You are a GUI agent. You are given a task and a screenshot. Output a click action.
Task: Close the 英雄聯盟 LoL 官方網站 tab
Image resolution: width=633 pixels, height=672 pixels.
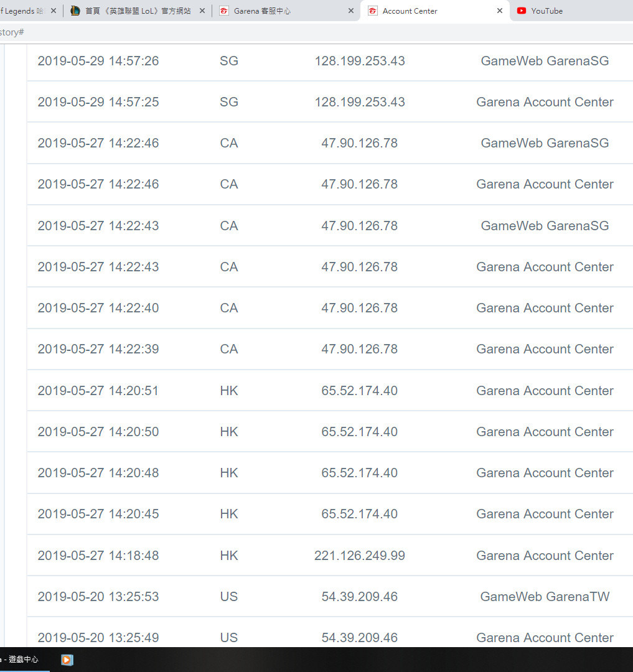[202, 11]
